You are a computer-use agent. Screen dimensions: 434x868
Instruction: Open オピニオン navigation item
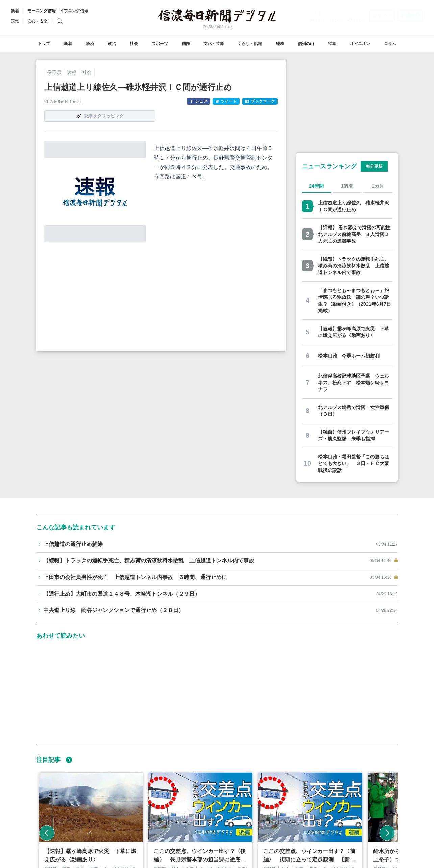click(x=360, y=44)
